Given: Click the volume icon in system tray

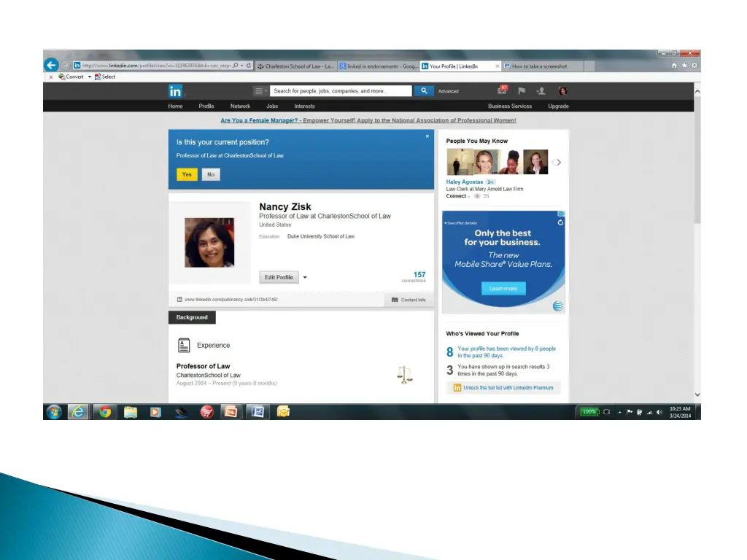Looking at the screenshot, I should [659, 413].
